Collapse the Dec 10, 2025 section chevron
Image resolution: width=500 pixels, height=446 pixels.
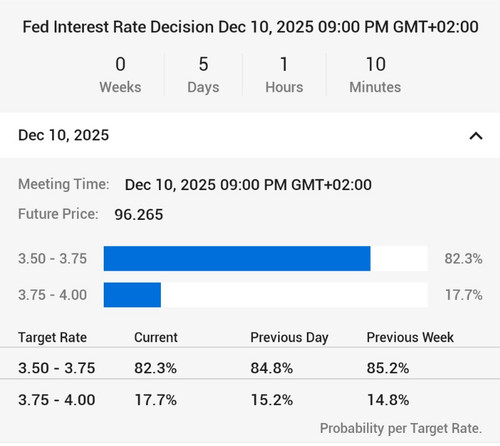pos(476,136)
